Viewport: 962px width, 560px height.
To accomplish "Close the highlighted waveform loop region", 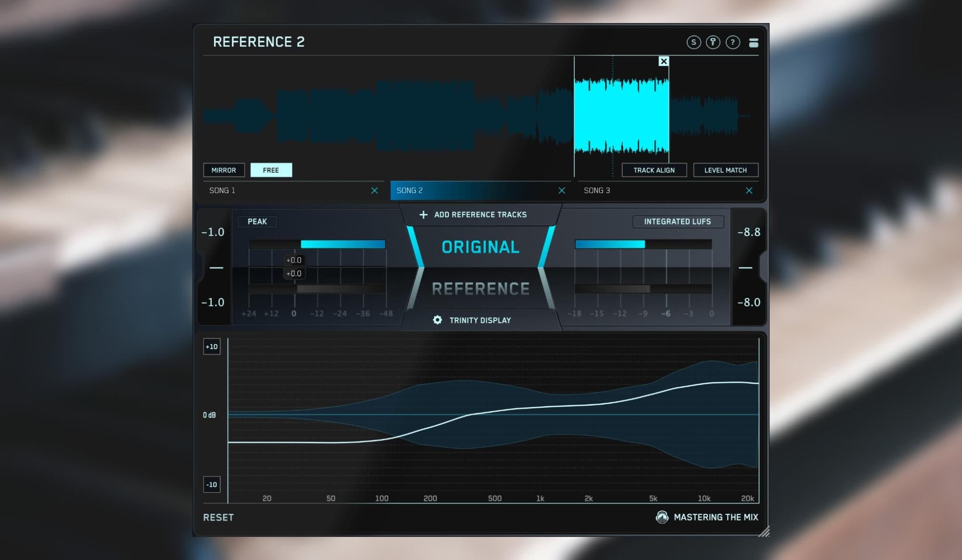I will (x=664, y=61).
